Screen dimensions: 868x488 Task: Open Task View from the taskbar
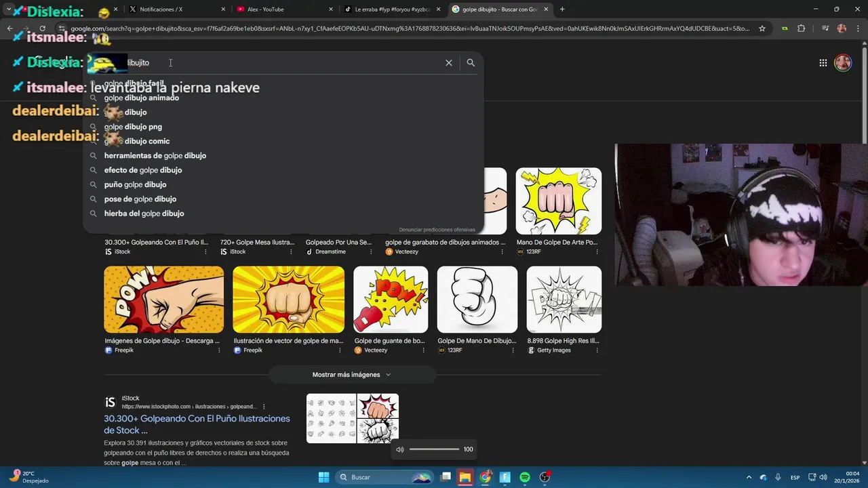coord(446,477)
